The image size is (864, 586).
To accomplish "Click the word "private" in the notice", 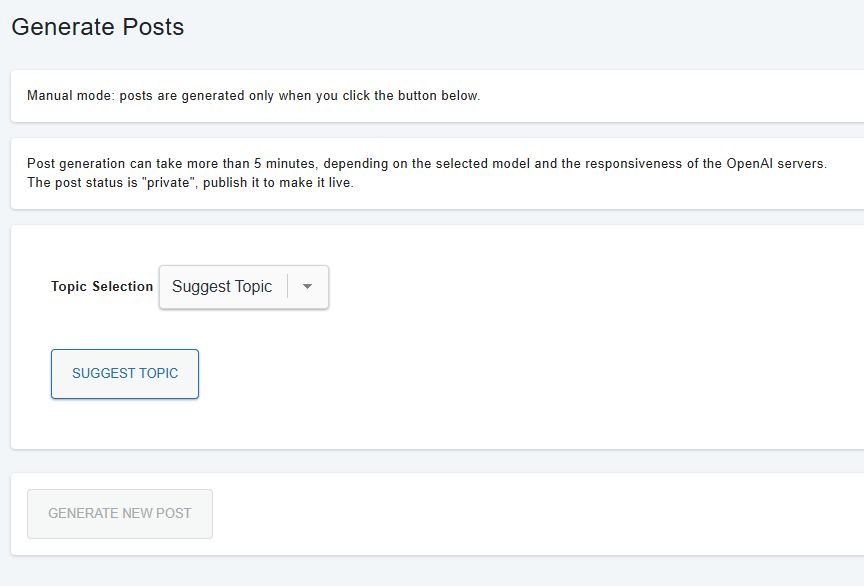I will (x=169, y=183).
